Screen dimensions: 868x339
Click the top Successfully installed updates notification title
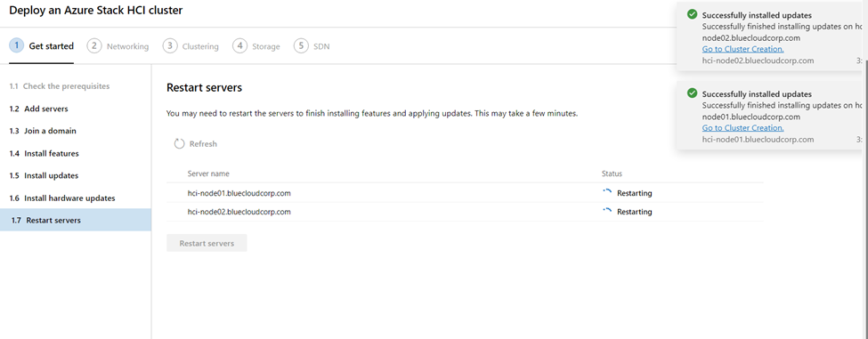click(x=757, y=15)
